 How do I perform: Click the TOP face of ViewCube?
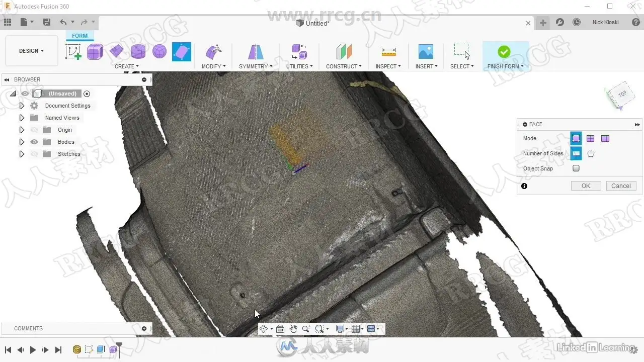[x=622, y=94]
